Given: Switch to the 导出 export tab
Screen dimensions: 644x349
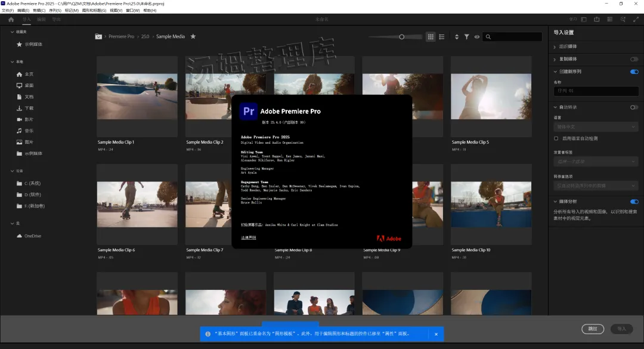Looking at the screenshot, I should [56, 19].
